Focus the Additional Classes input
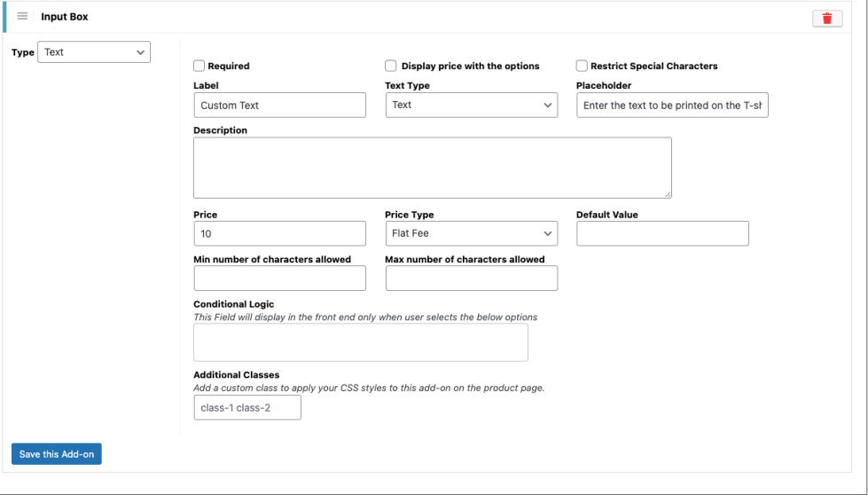868x495 pixels. pos(247,407)
